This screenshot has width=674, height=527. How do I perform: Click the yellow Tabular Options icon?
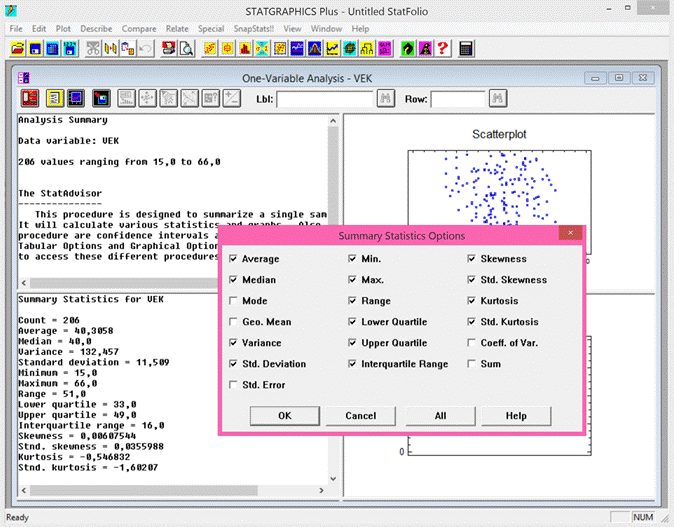point(55,98)
